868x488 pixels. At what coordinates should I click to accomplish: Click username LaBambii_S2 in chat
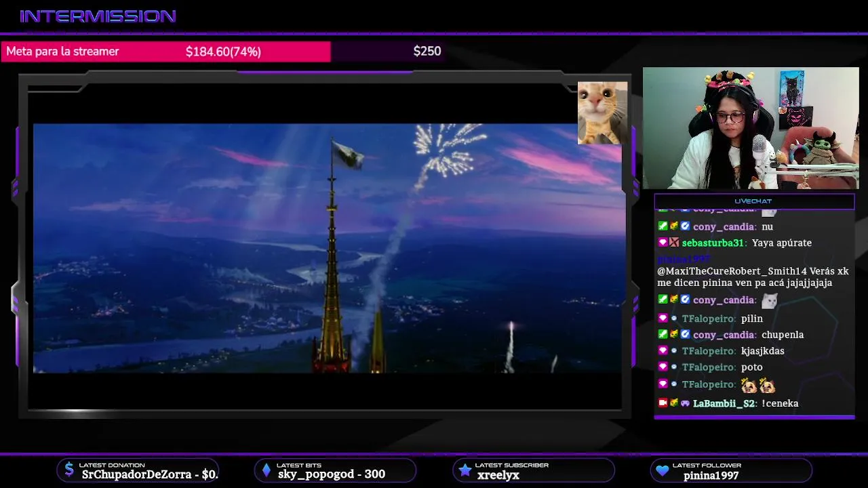[724, 403]
